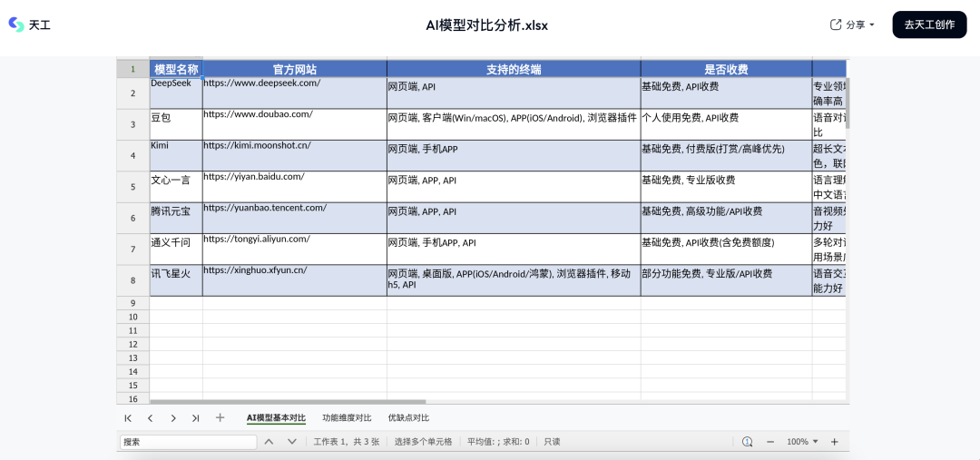The width and height of the screenshot is (980, 460).
Task: Click the 天工 logo icon
Action: click(15, 24)
